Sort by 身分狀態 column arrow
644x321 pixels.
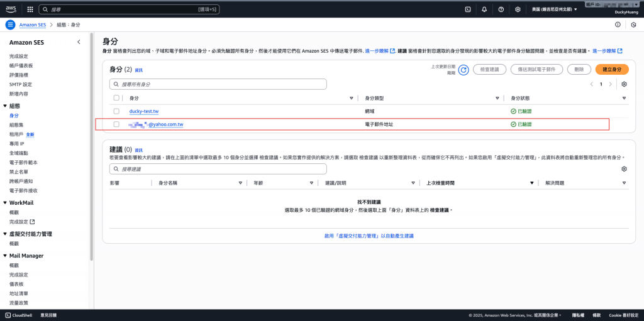625,99
